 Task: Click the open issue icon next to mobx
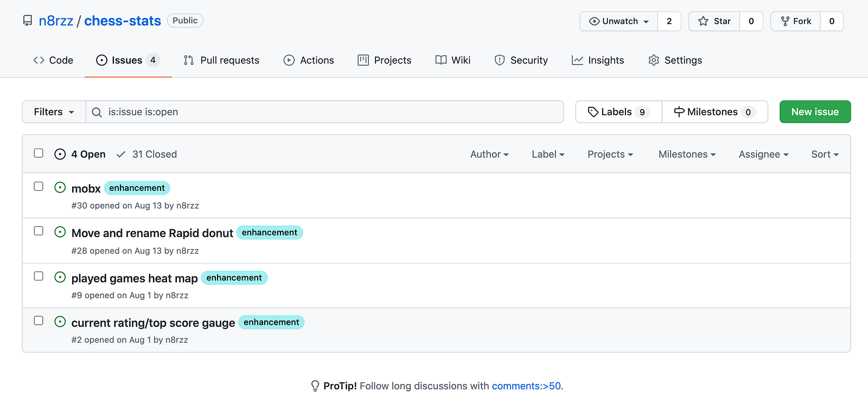[60, 188]
